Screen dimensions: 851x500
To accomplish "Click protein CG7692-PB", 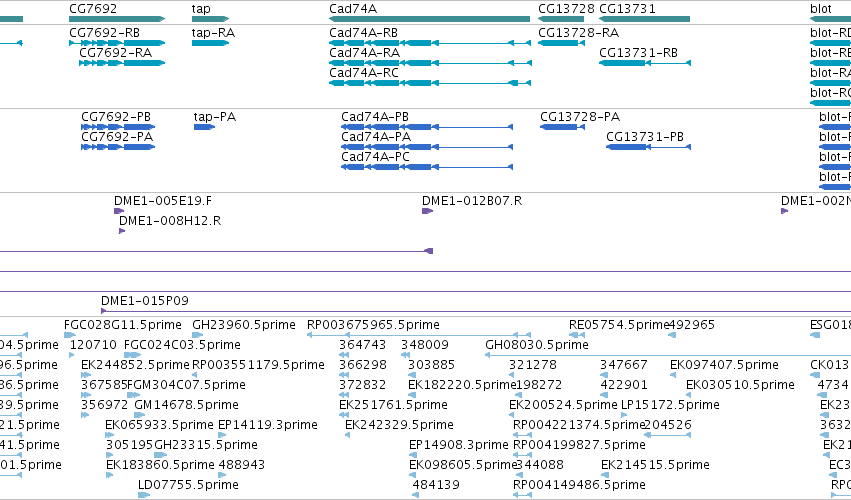I will pos(116,117).
